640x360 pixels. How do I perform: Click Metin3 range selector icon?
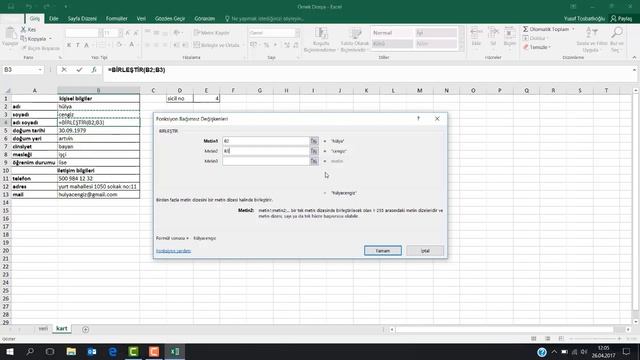314,161
